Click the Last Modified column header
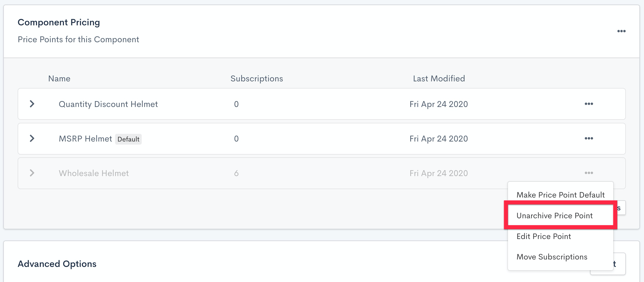644x282 pixels. 439,79
